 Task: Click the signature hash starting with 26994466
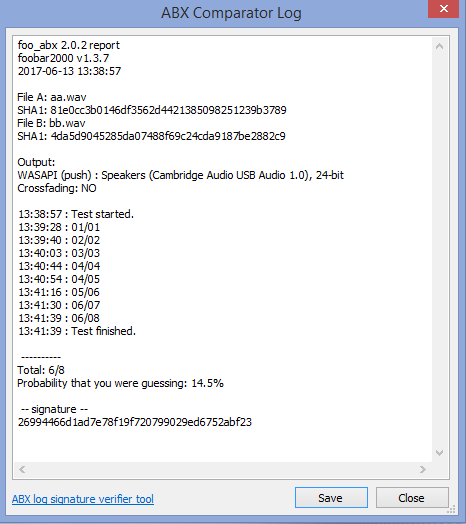click(x=135, y=422)
